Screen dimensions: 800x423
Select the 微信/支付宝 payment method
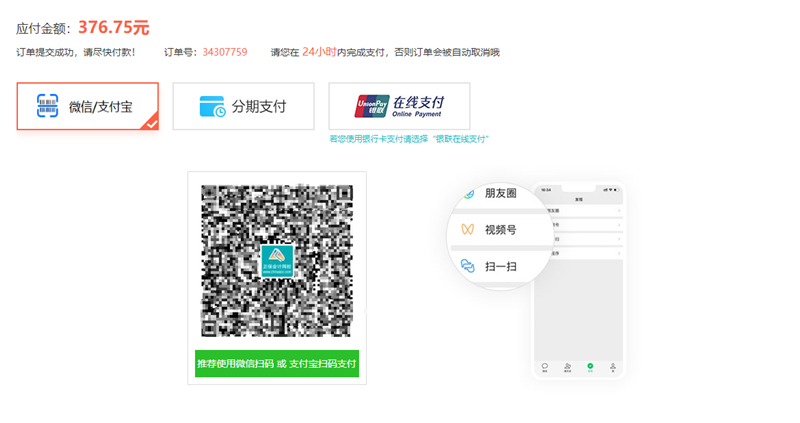coord(88,106)
